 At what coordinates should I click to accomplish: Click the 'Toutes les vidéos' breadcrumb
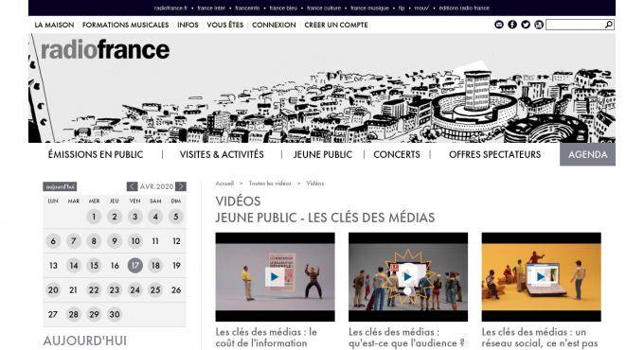[x=270, y=184]
